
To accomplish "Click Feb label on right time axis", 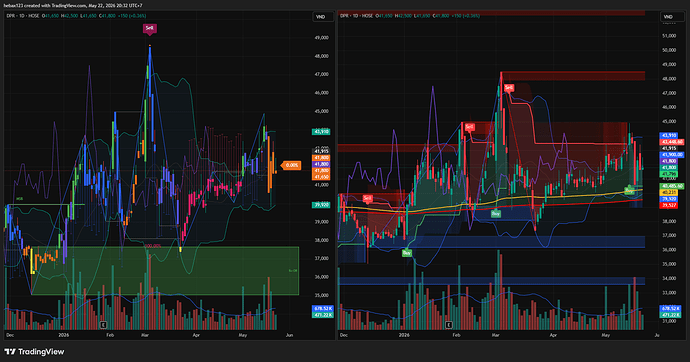I will click(456, 335).
